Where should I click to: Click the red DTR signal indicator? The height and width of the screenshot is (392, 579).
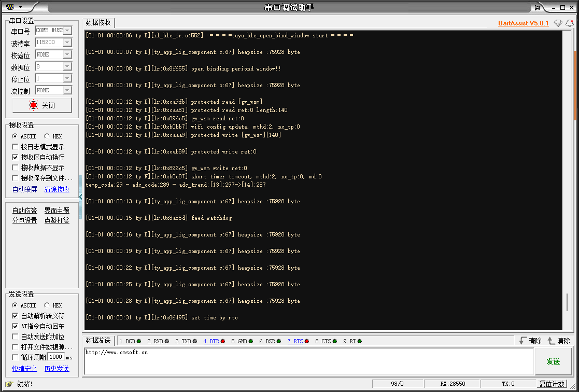[x=223, y=341]
